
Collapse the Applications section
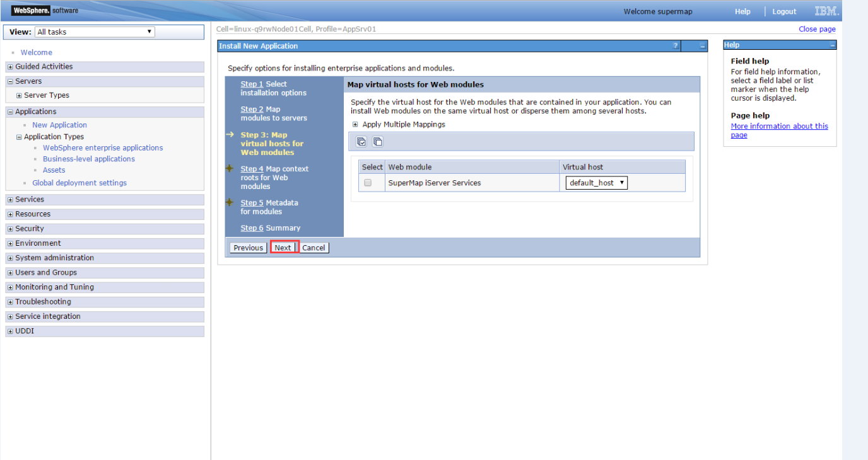10,112
